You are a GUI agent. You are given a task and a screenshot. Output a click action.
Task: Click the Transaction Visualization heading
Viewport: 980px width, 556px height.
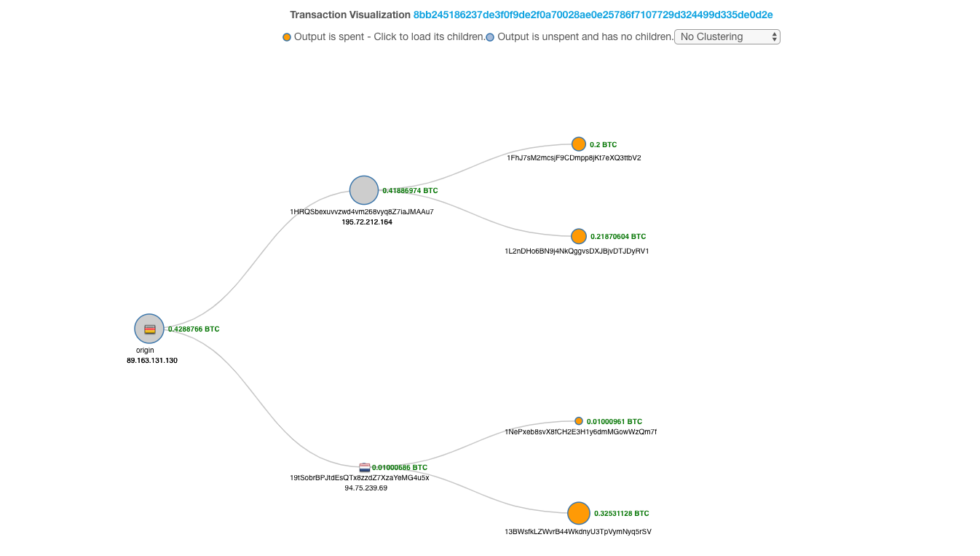[350, 15]
